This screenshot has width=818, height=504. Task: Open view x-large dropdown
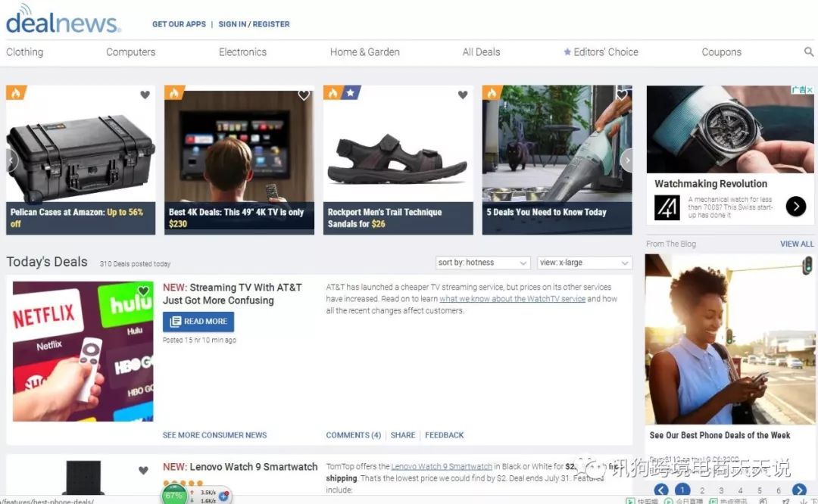[x=584, y=263]
